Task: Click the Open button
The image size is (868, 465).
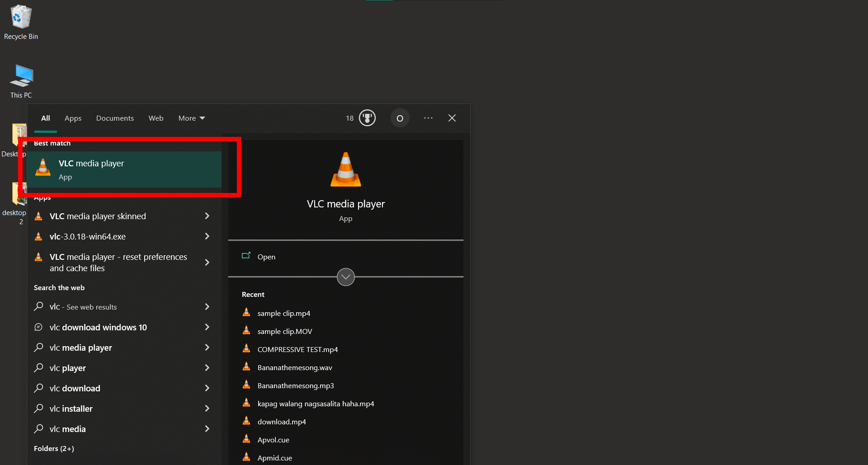Action: point(266,257)
